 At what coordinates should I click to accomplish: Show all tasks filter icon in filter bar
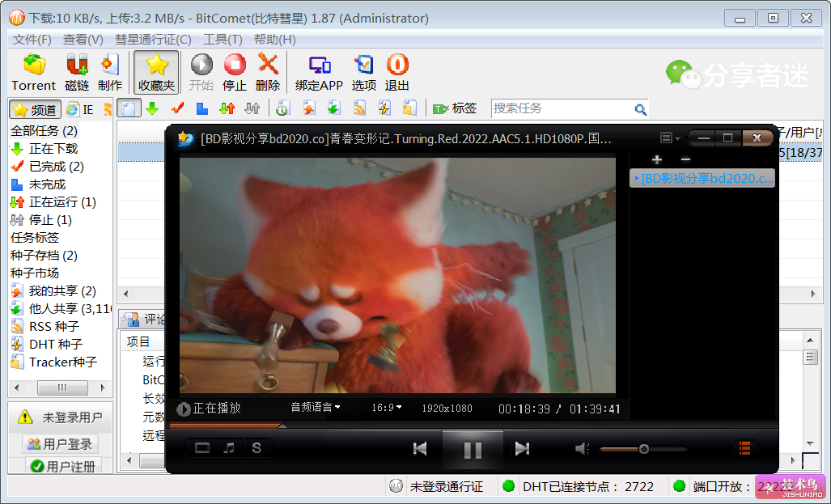pyautogui.click(x=129, y=108)
